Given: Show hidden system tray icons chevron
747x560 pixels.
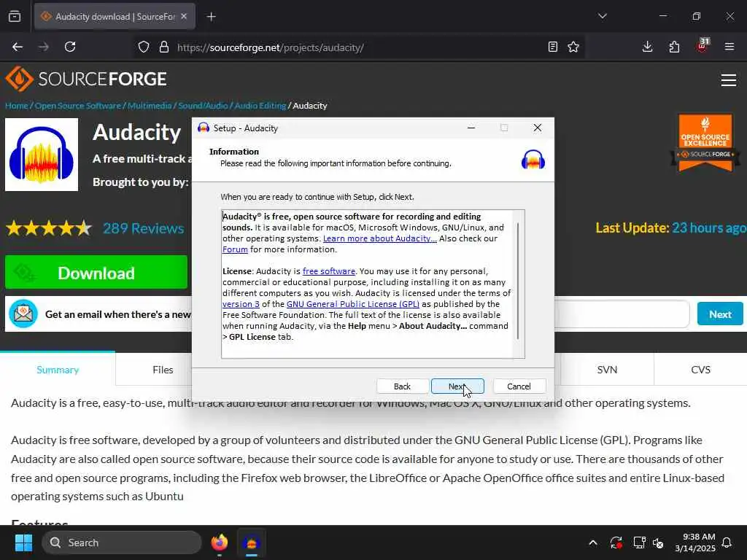Looking at the screenshot, I should coord(593,542).
